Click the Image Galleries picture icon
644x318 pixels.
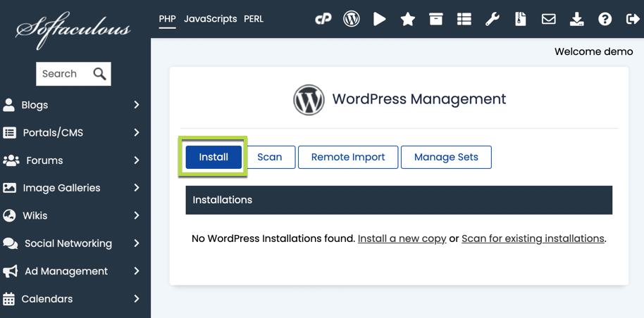tap(9, 188)
